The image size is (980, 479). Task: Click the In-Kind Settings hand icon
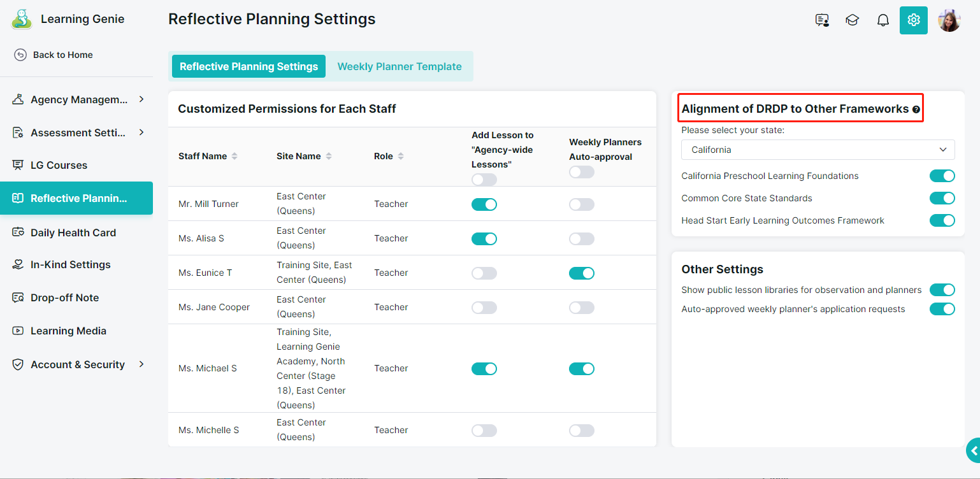coord(18,264)
